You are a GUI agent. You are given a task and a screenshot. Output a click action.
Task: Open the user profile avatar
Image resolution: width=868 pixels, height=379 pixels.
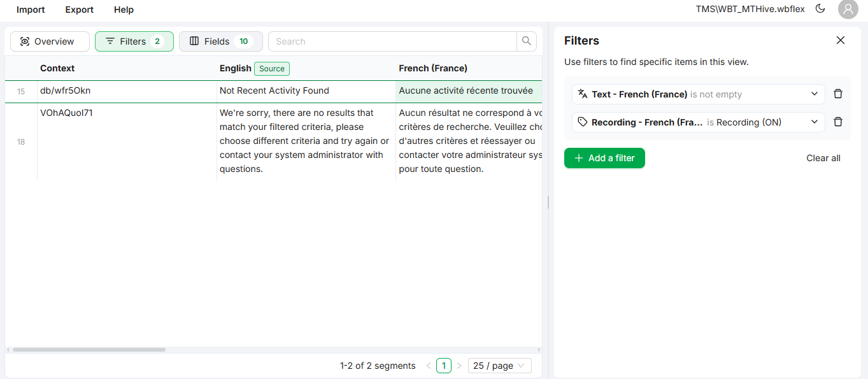point(848,9)
